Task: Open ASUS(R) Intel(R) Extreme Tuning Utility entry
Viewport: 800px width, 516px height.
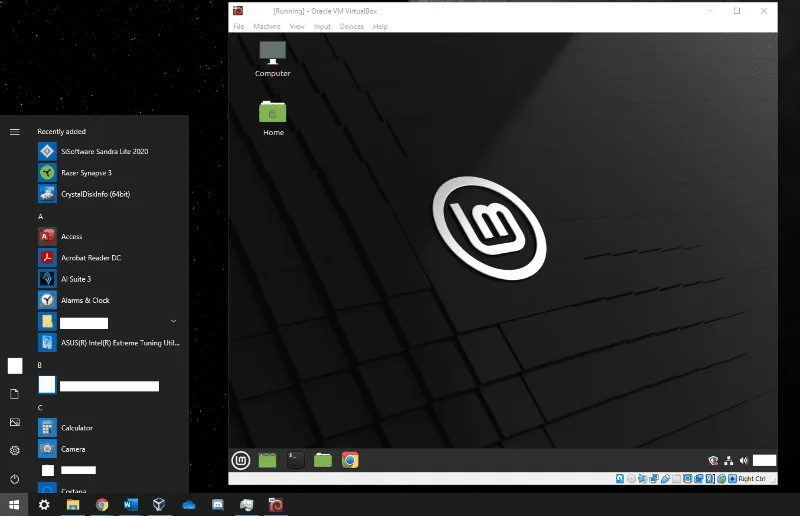Action: pyautogui.click(x=110, y=343)
